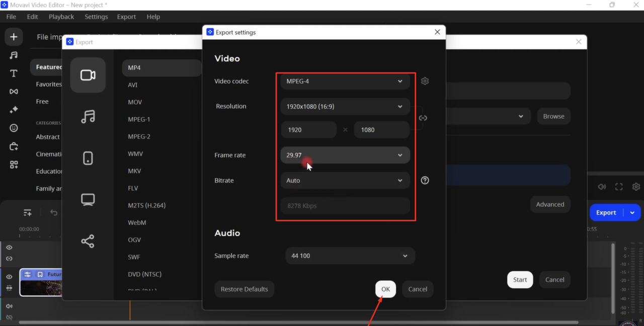The height and width of the screenshot is (326, 644).
Task: Click Cancel in Export settings dialog
Action: (418, 289)
